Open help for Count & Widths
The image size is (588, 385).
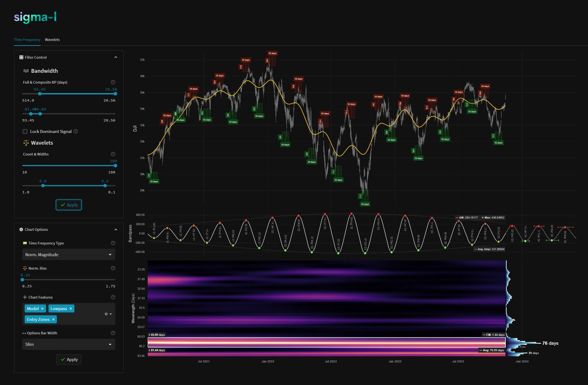click(113, 154)
